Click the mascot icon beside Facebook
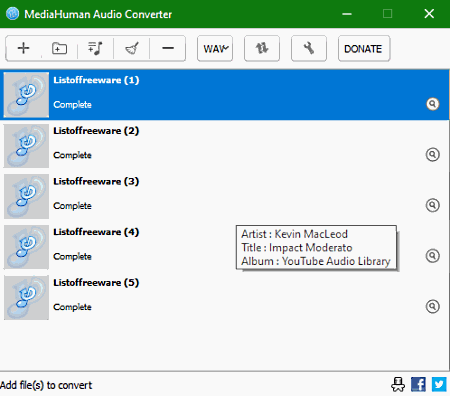This screenshot has width=450, height=396. coord(398,384)
